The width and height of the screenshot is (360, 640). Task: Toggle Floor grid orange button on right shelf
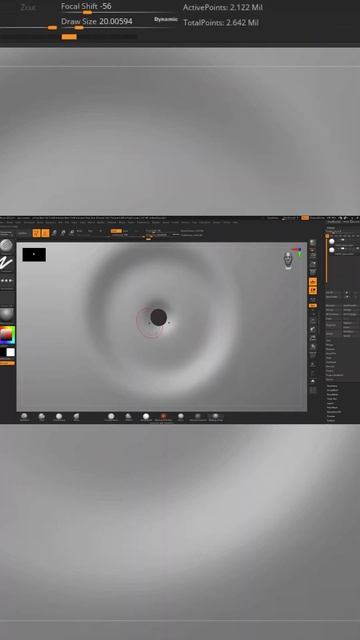tap(313, 290)
